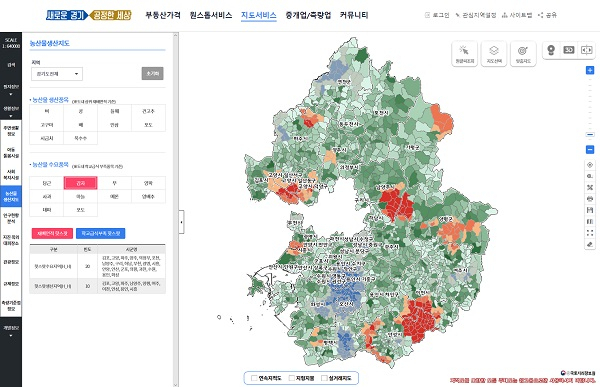Click the red cultivation-area hotspot button
The width and height of the screenshot is (600, 387).
(52, 233)
